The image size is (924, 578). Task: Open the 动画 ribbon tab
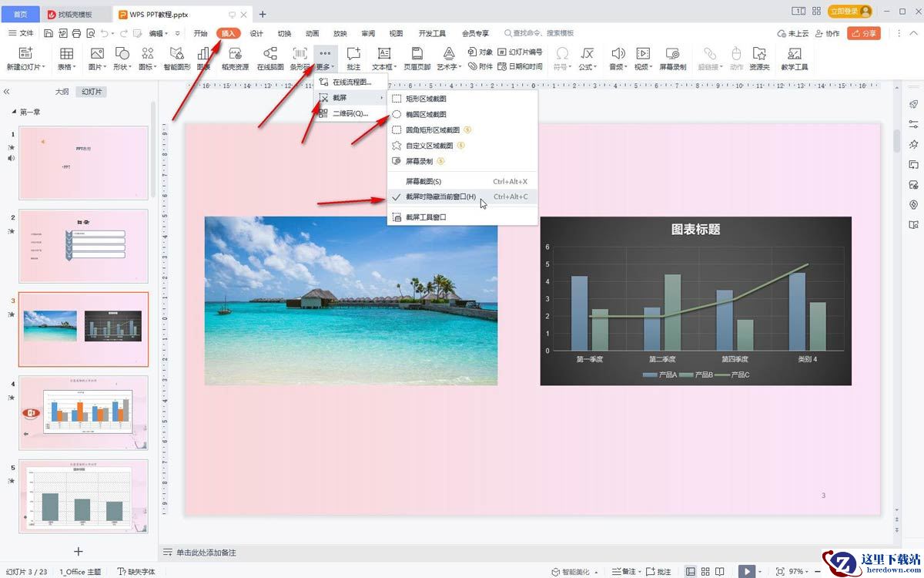click(x=312, y=33)
